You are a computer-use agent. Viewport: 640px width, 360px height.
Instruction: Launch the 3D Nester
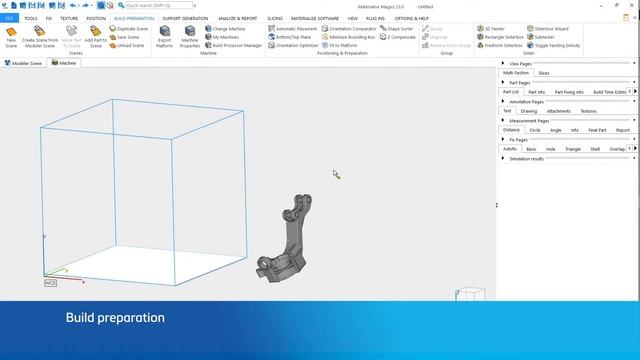click(x=491, y=29)
